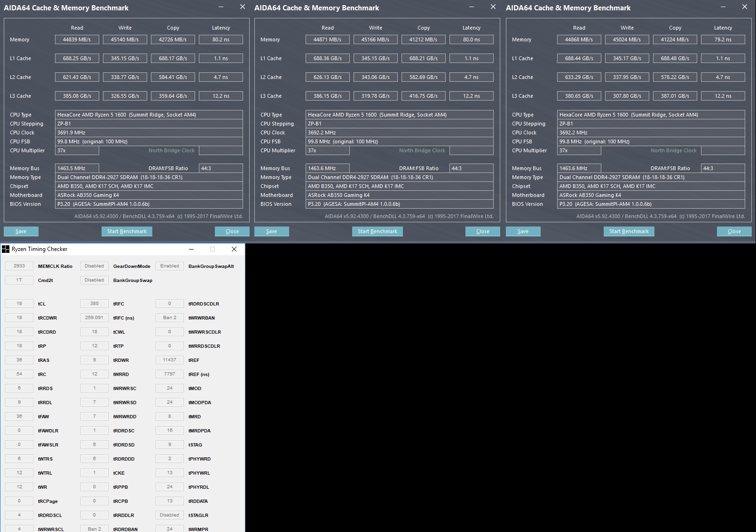Click the MEMCLK Ratio 2933 field
756x532 pixels.
[19, 266]
